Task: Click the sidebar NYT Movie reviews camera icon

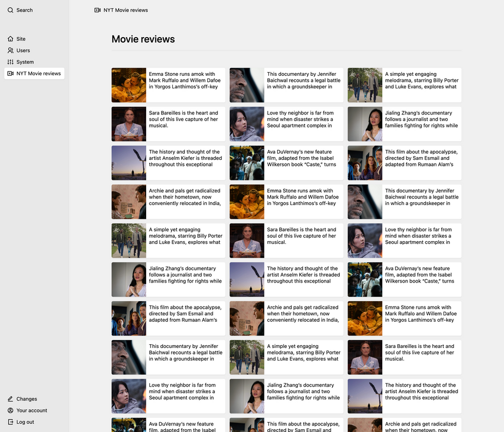Action: coord(10,73)
